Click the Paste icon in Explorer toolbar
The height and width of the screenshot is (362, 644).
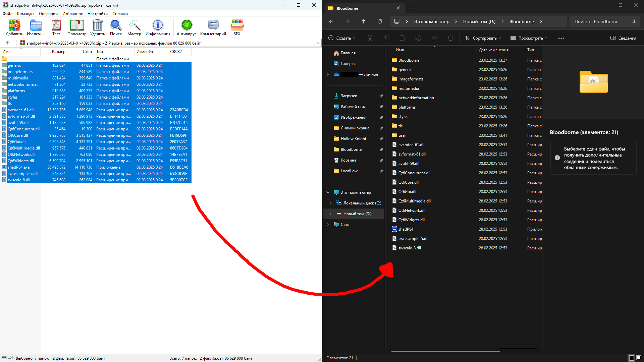click(402, 38)
